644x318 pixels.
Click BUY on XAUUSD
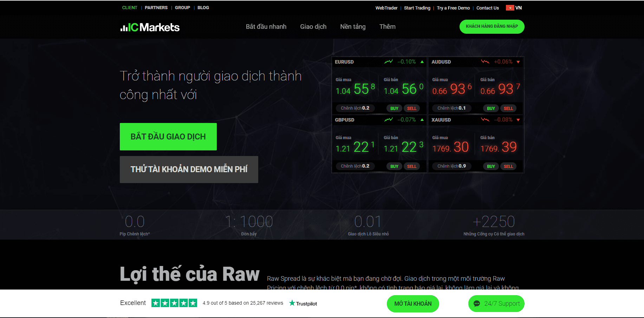(x=491, y=166)
